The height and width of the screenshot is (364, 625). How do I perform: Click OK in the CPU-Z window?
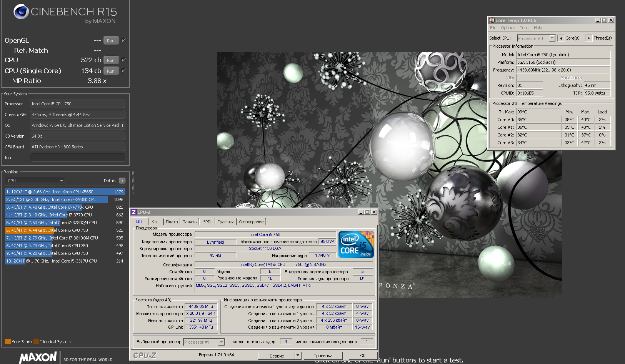pyautogui.click(x=363, y=356)
